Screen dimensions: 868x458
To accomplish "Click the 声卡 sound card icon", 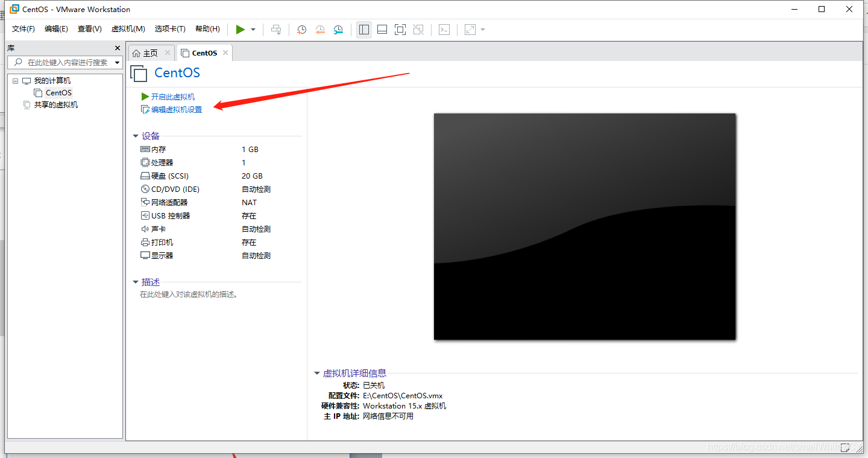I will click(x=145, y=229).
